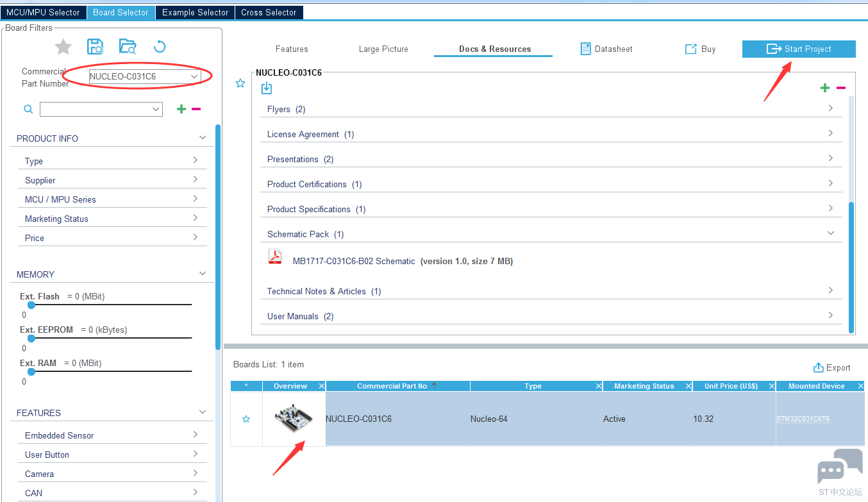This screenshot has height=502, width=868.
Task: Remove the Mounted Device column with its X
Action: click(860, 386)
